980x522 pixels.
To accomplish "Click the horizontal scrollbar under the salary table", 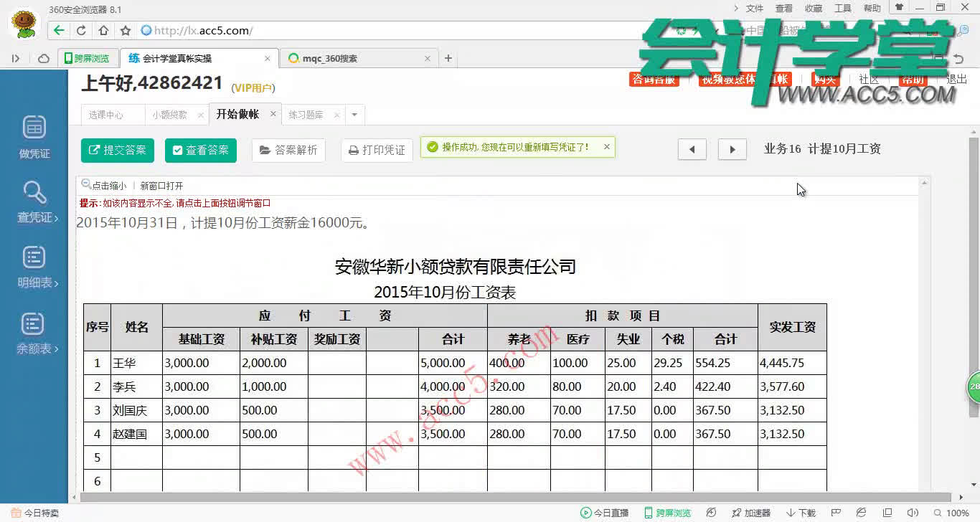I will point(515,496).
